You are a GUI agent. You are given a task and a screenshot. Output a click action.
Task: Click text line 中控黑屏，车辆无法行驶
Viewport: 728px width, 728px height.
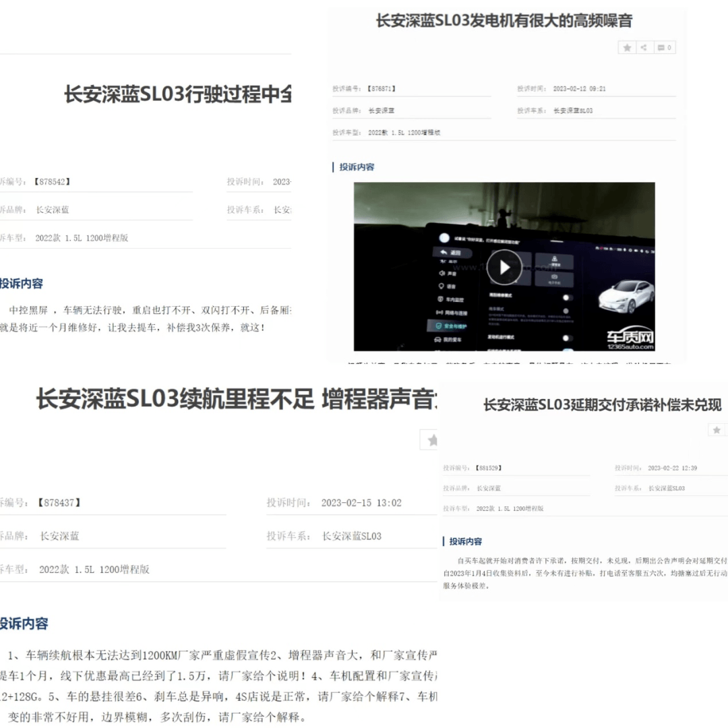(150, 310)
